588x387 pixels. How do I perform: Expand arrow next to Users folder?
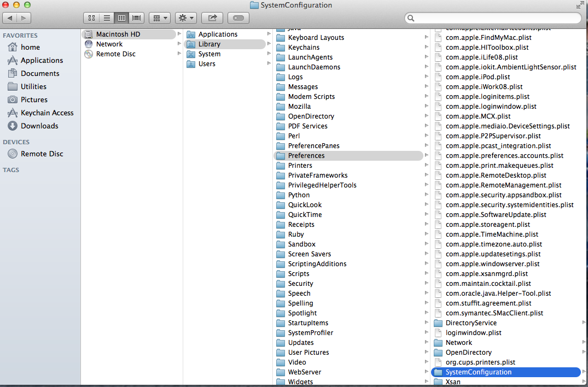[269, 63]
